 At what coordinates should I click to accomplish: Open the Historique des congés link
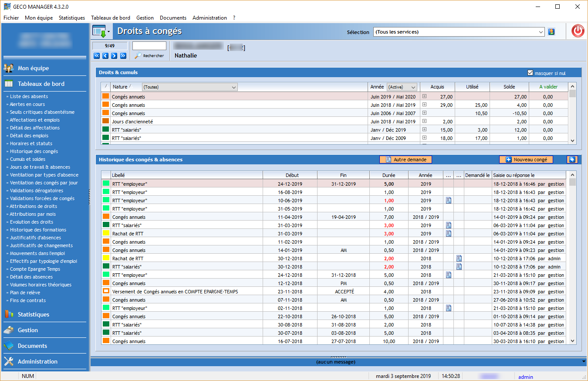coord(34,151)
